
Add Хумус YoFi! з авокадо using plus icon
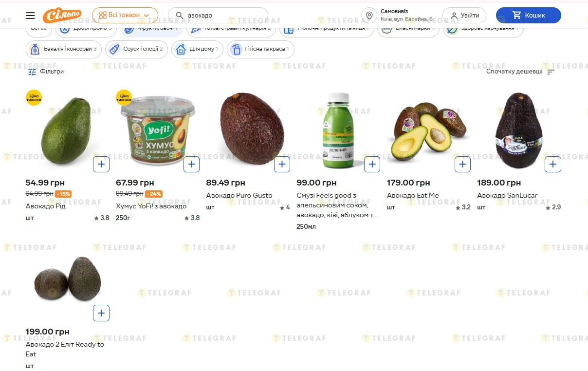pos(191,164)
